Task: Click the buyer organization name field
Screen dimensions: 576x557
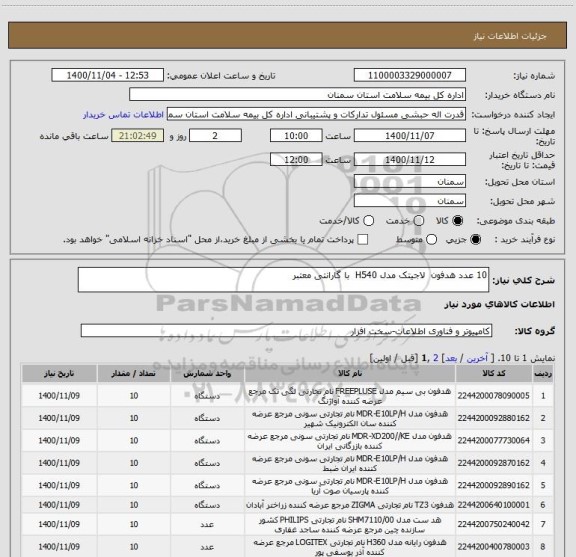Action: [x=298, y=95]
